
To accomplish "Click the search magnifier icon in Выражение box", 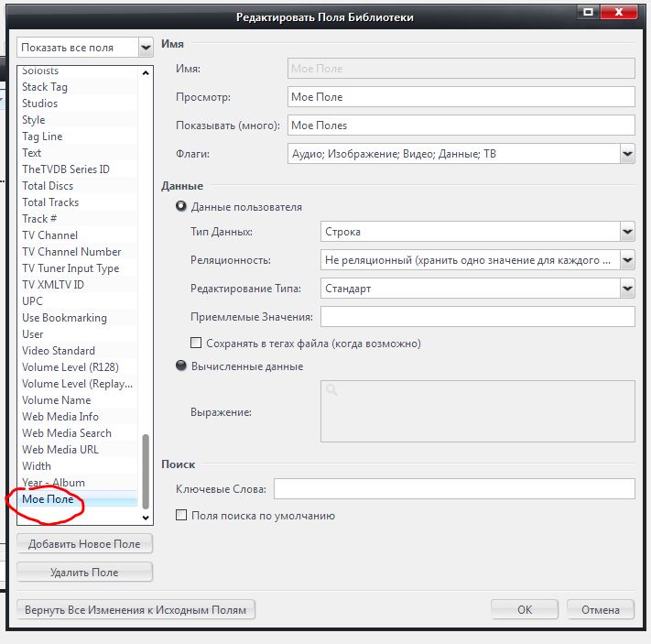I will point(331,390).
